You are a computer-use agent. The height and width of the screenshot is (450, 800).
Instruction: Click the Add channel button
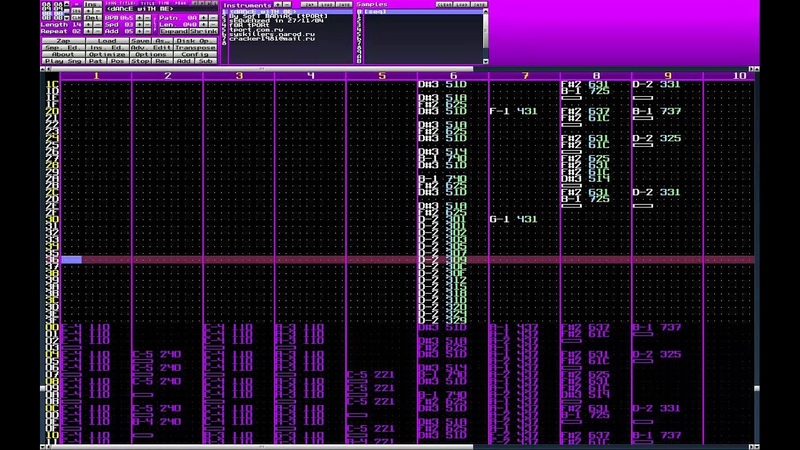(184, 61)
